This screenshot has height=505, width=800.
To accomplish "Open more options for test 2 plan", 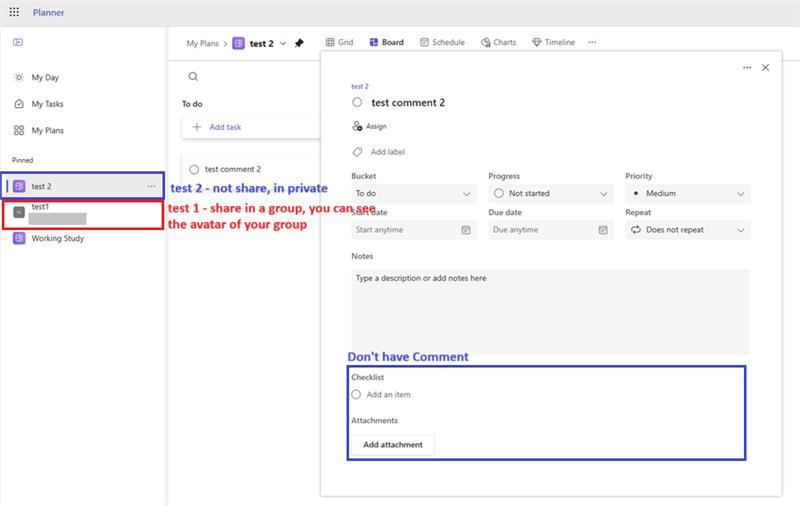I will [x=152, y=186].
